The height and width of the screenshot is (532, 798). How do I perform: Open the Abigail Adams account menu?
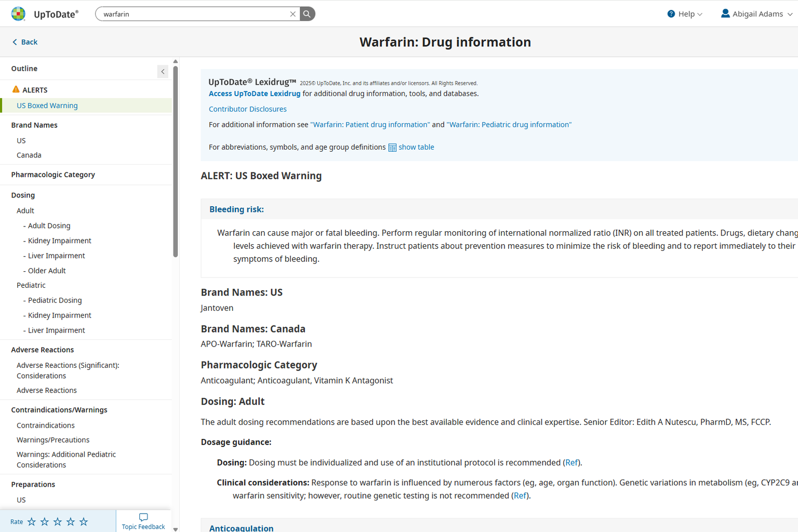click(x=757, y=14)
